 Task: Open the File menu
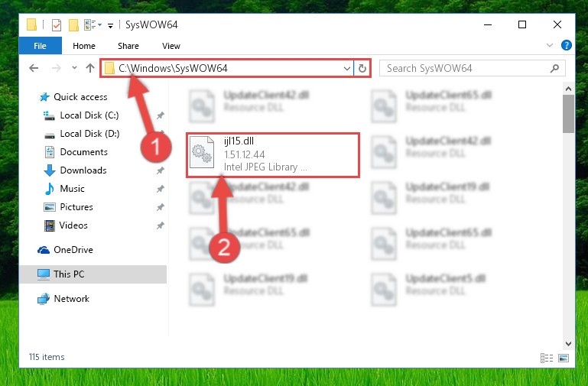(40, 46)
